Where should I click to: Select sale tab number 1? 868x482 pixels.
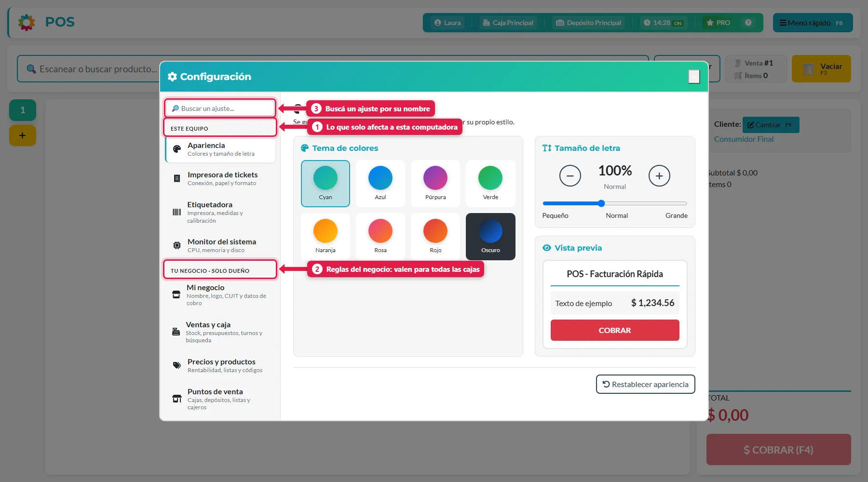click(x=23, y=110)
